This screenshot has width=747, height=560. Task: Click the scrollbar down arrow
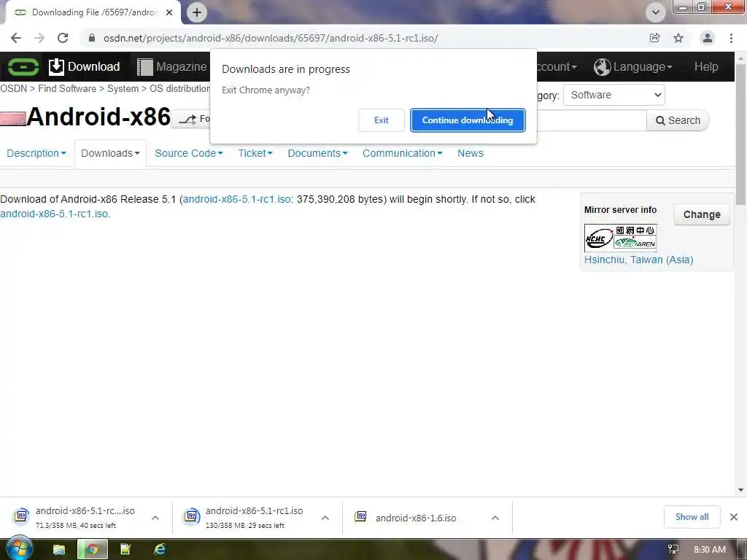coord(740,490)
